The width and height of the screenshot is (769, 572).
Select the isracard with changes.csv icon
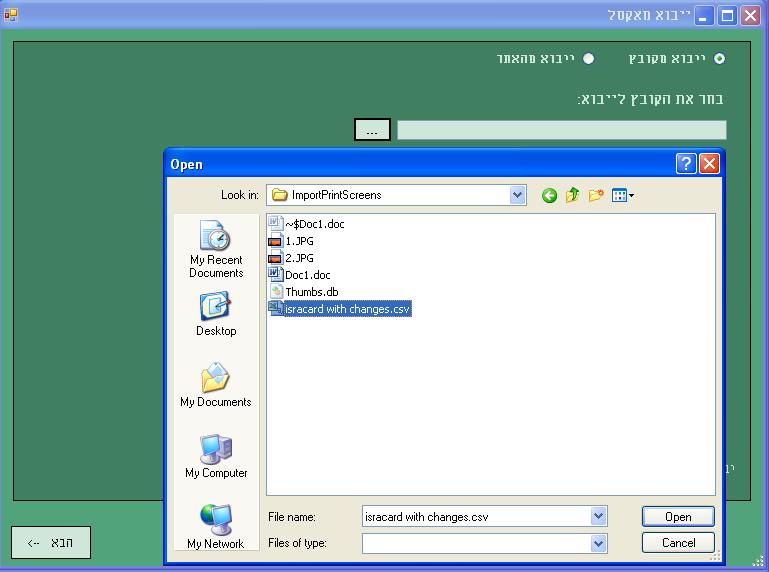(x=276, y=308)
